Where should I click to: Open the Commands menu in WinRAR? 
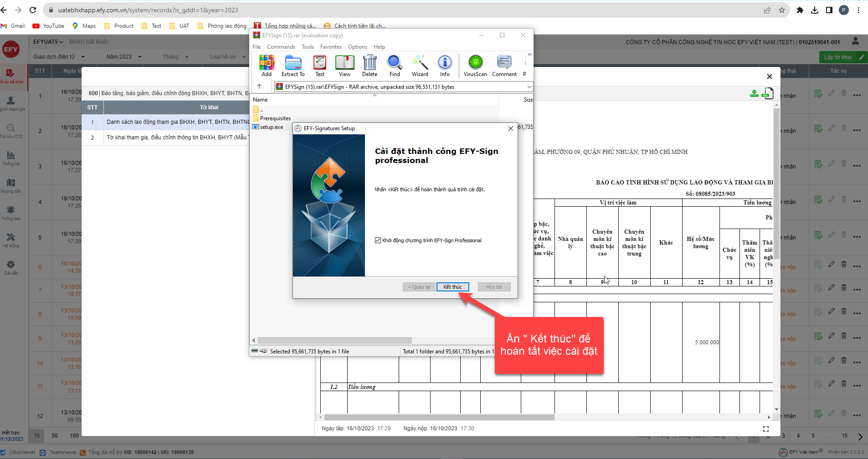281,47
